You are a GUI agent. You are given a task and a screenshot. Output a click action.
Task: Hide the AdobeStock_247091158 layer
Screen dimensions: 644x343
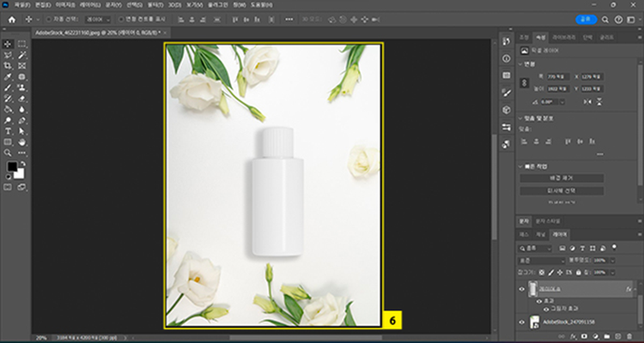point(522,321)
